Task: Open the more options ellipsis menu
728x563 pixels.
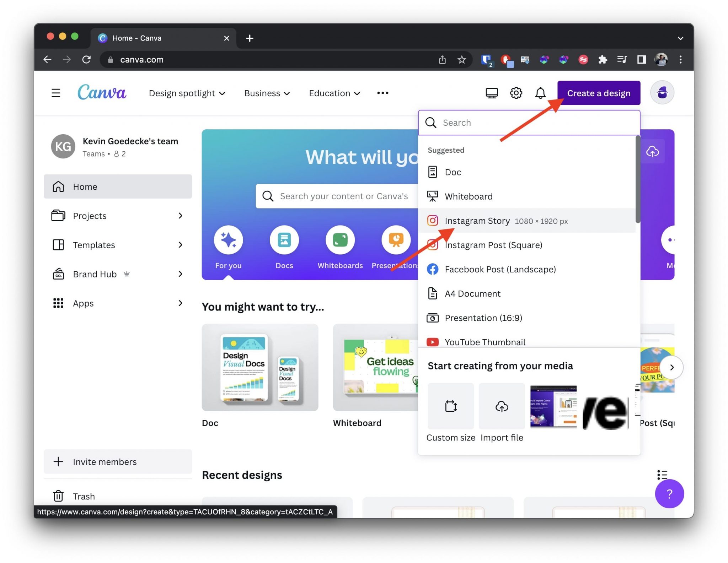Action: click(382, 93)
